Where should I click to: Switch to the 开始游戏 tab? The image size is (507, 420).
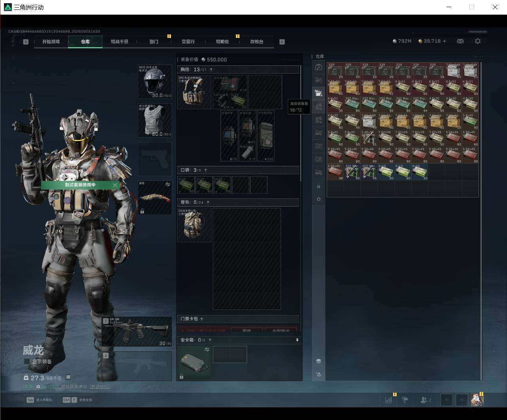coord(51,42)
